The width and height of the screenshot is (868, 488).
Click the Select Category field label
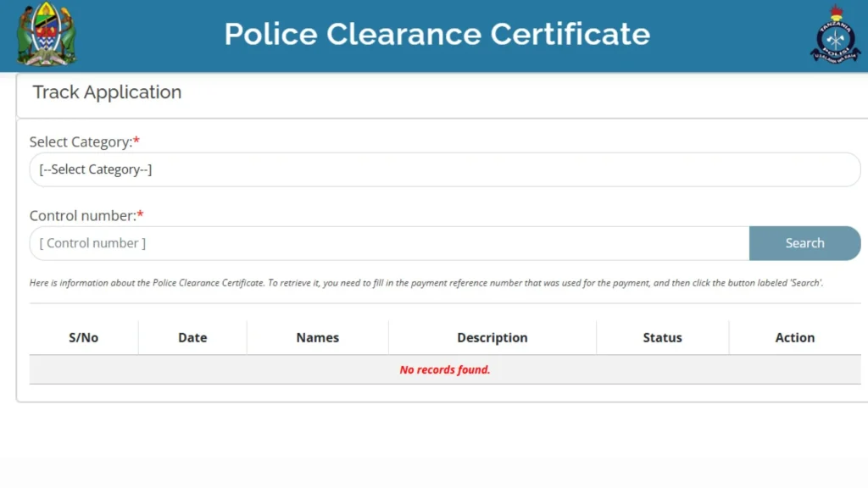point(81,141)
